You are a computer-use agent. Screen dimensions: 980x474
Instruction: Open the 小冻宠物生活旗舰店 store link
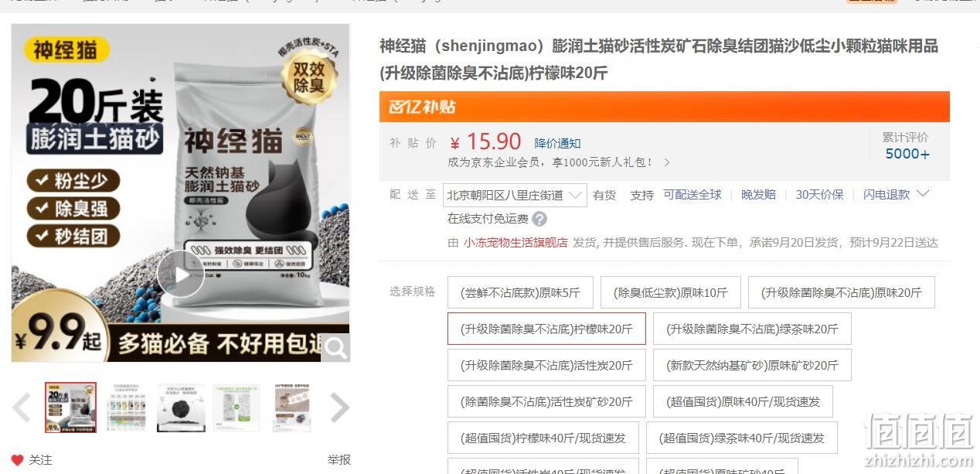point(516,242)
